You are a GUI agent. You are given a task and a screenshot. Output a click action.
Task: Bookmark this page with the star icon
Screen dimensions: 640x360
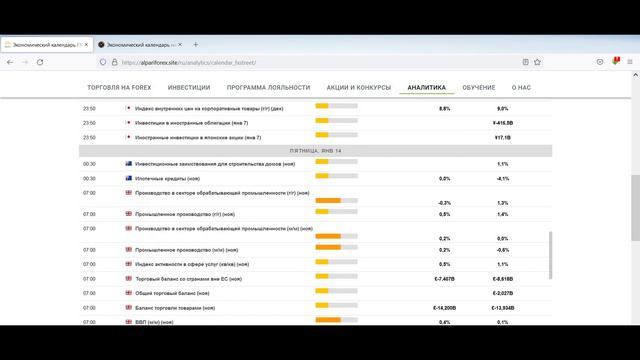pyautogui.click(x=537, y=62)
